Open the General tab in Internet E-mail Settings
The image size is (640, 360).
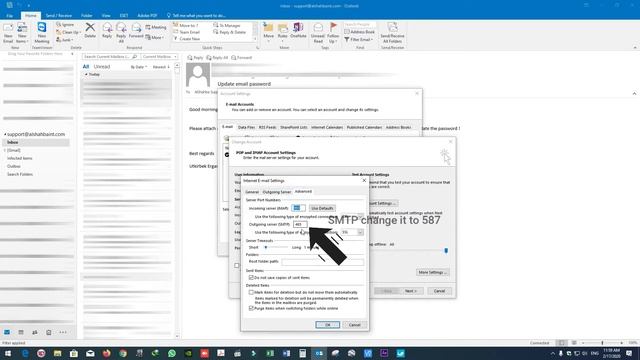(x=252, y=192)
